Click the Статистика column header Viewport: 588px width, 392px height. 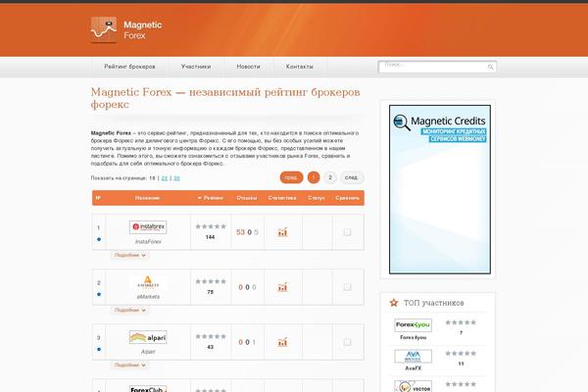click(x=282, y=198)
